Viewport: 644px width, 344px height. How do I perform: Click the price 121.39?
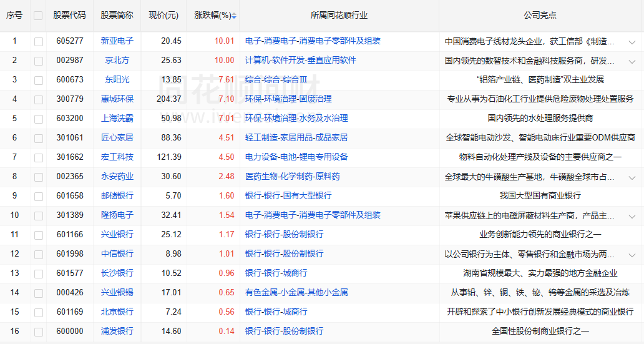click(169, 157)
